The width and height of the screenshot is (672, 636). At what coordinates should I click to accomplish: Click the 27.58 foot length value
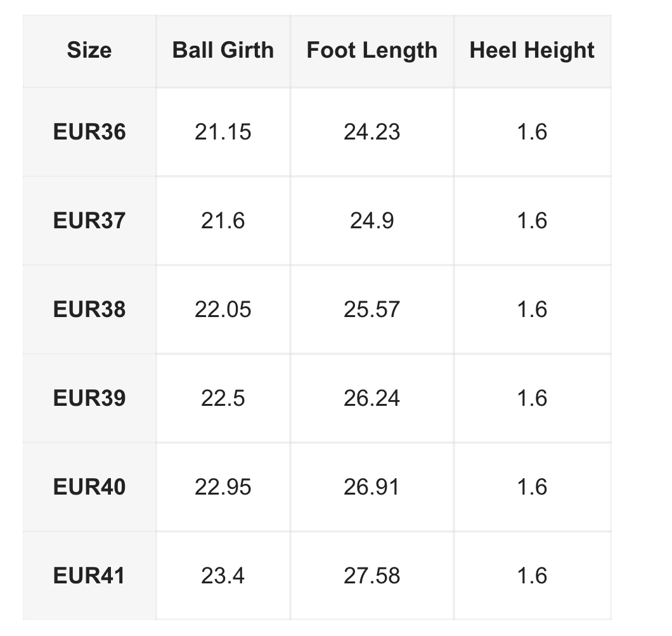pyautogui.click(x=372, y=576)
